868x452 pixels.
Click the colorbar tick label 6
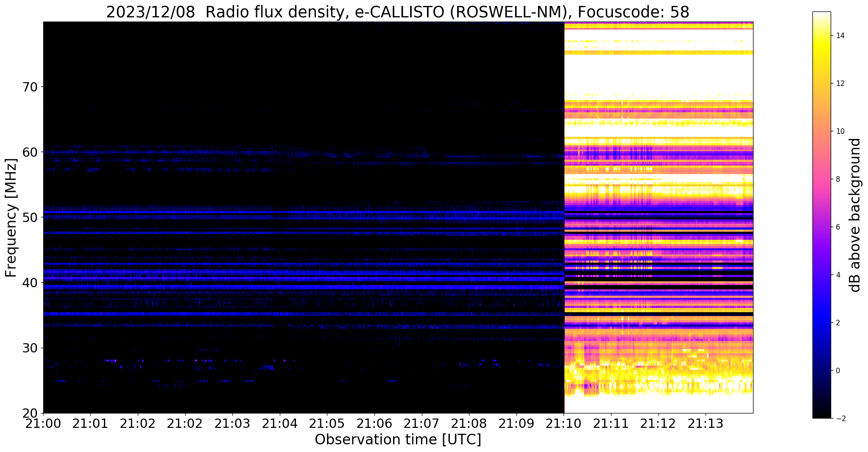[x=838, y=227]
